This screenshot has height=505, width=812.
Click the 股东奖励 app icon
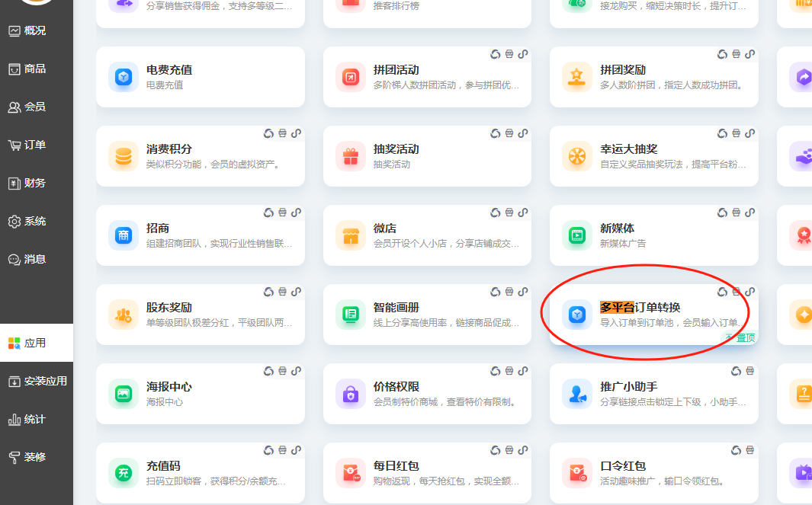(124, 315)
